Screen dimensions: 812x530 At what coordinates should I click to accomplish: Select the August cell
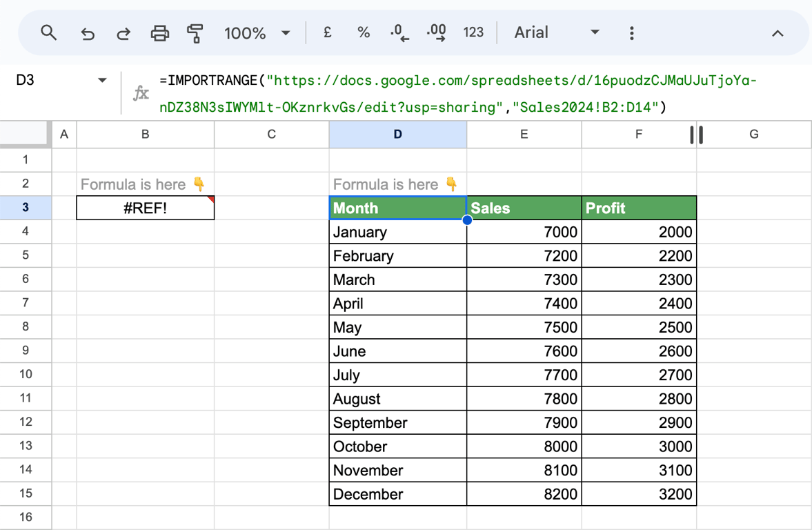point(397,398)
